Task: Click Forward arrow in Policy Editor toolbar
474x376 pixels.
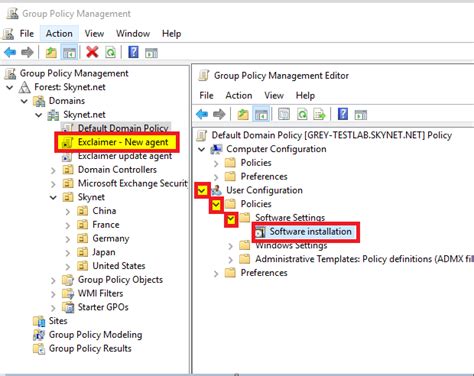Action: click(219, 114)
